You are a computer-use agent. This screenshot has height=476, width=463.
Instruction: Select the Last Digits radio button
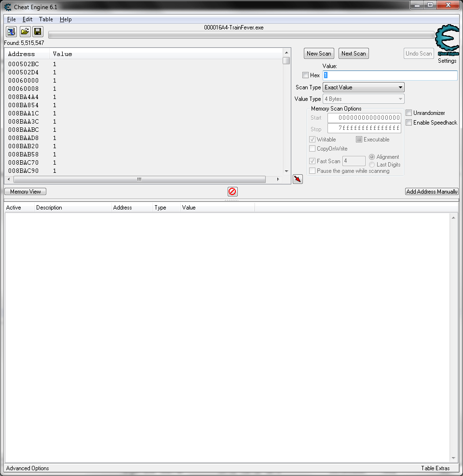tap(372, 165)
